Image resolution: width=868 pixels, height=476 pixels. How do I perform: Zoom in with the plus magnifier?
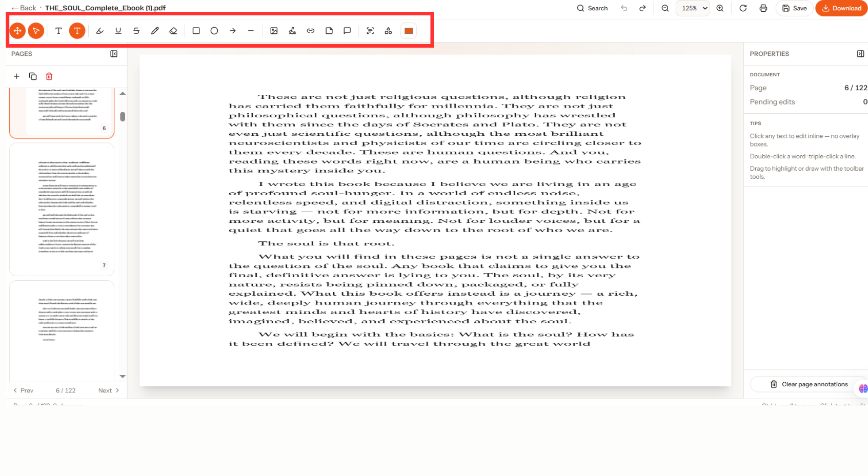(720, 8)
